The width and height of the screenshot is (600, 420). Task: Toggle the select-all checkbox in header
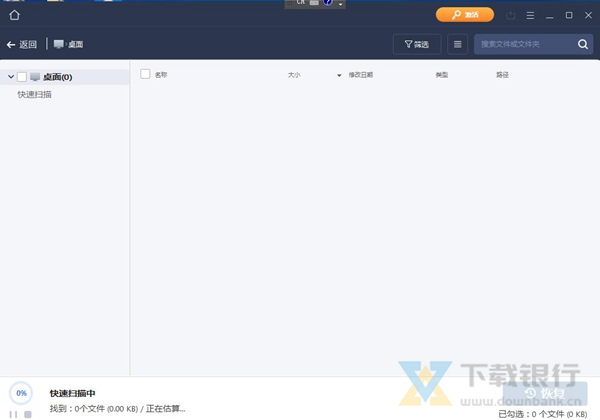145,74
